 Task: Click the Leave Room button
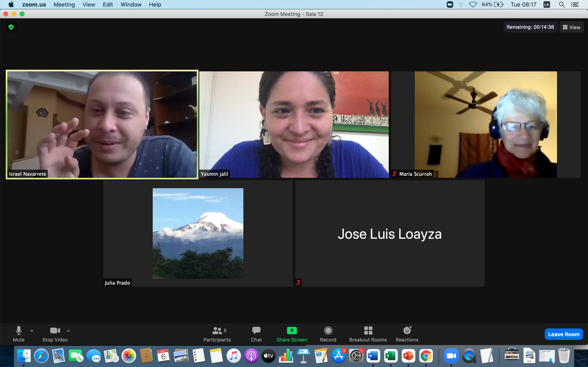click(x=563, y=334)
